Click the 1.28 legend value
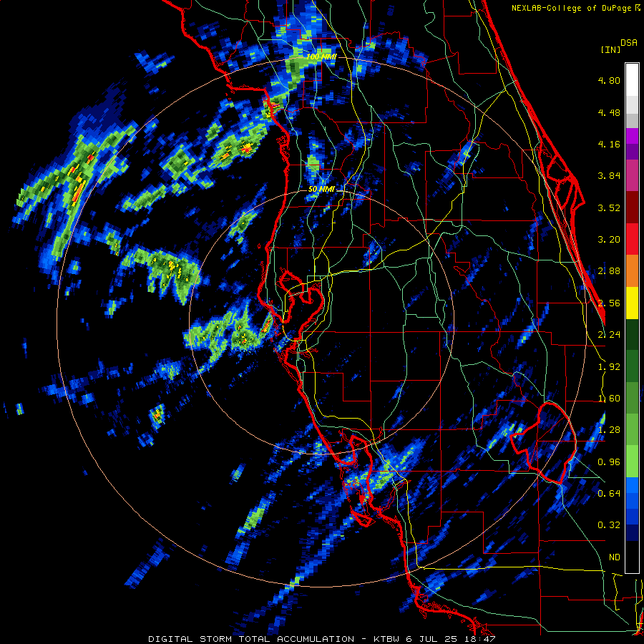Viewport: 644px width, 644px height. click(x=609, y=430)
